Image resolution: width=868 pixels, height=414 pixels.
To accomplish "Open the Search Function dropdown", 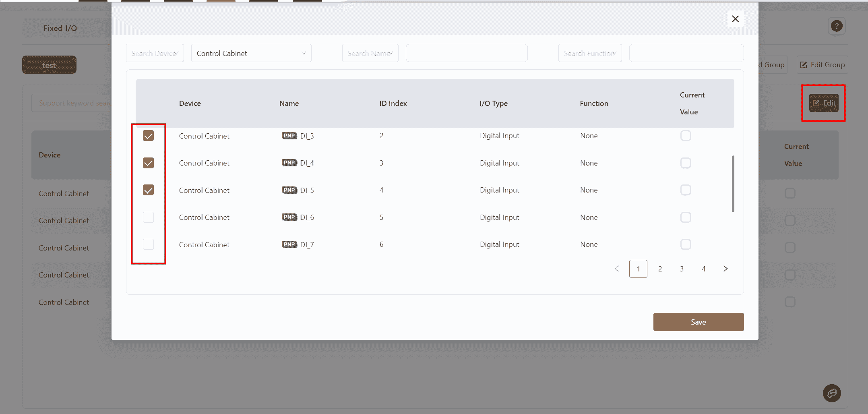I will [590, 53].
